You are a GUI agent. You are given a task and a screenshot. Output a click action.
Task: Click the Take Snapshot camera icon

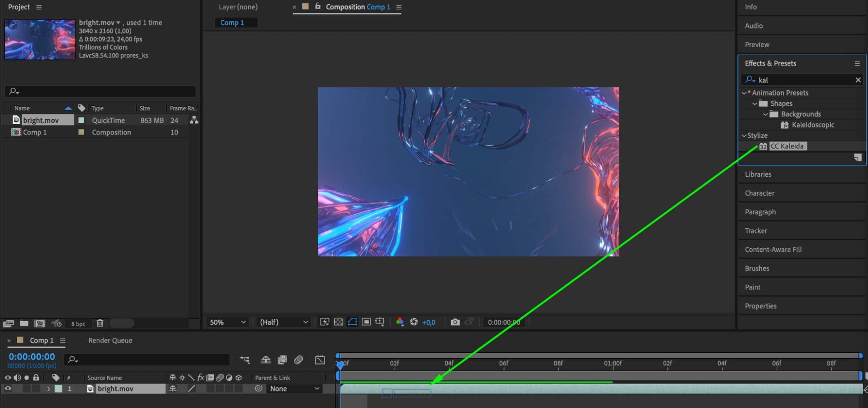[455, 322]
